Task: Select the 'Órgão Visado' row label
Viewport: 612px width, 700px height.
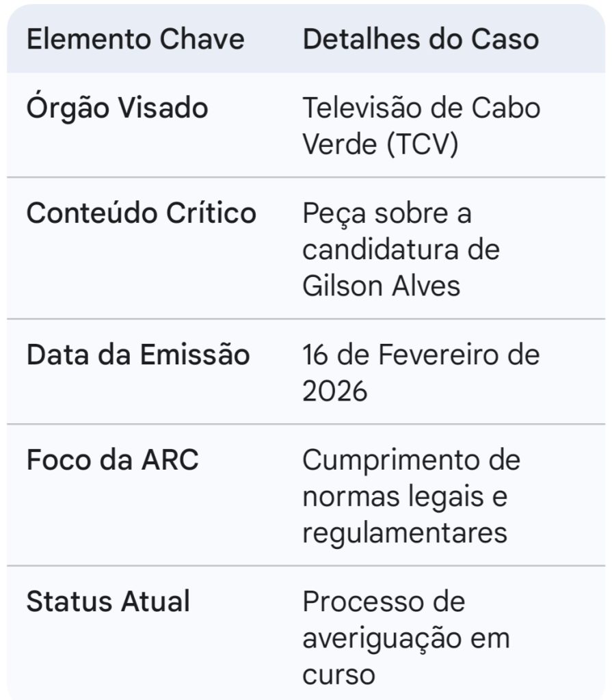Action: point(118,108)
